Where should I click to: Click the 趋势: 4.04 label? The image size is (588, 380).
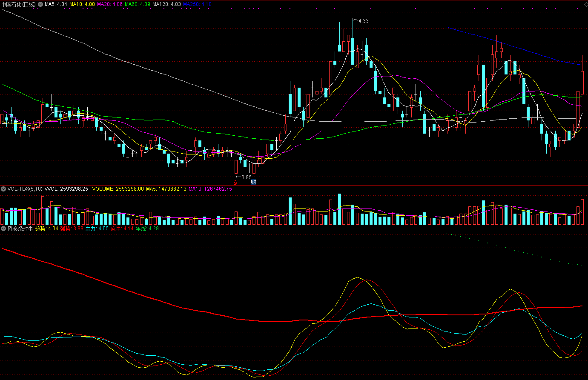46,229
